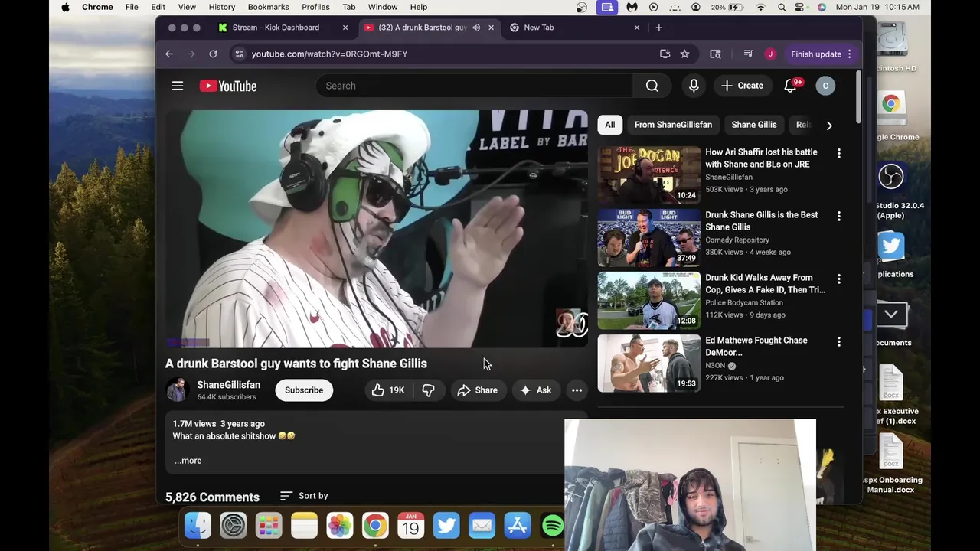Open ShaneGillisfan channel name link
The height and width of the screenshot is (551, 980).
coord(228,385)
